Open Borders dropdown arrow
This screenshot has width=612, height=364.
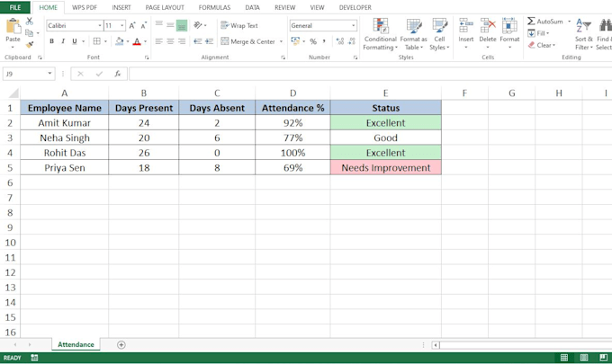pyautogui.click(x=105, y=41)
